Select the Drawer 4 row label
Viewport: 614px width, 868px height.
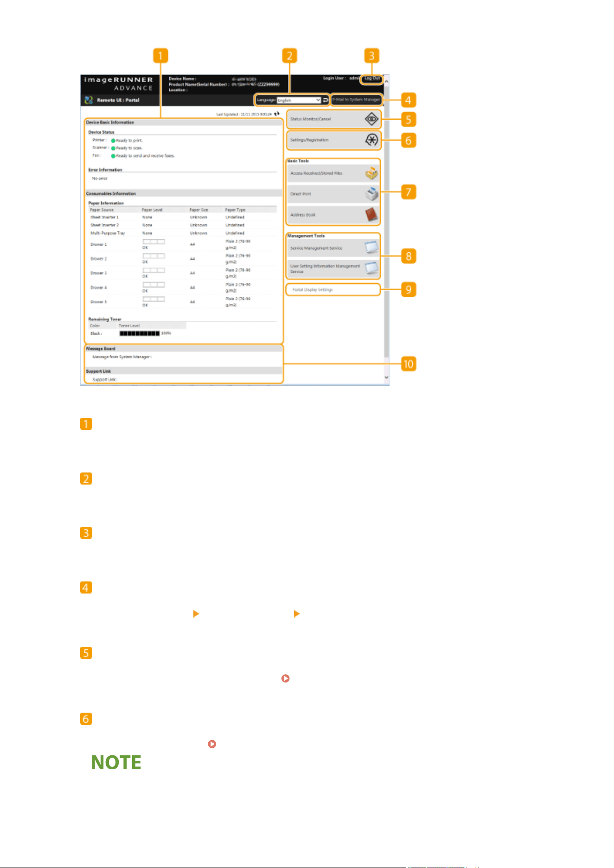tap(98, 287)
